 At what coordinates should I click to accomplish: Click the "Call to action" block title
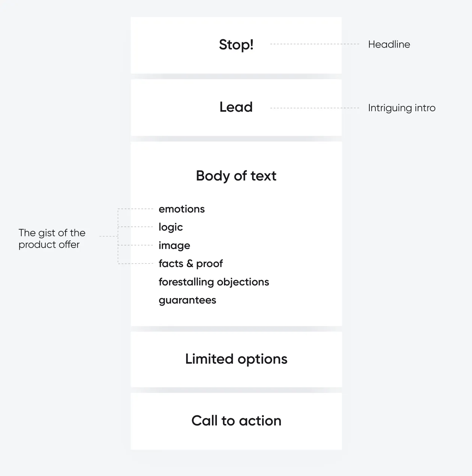coord(236,421)
